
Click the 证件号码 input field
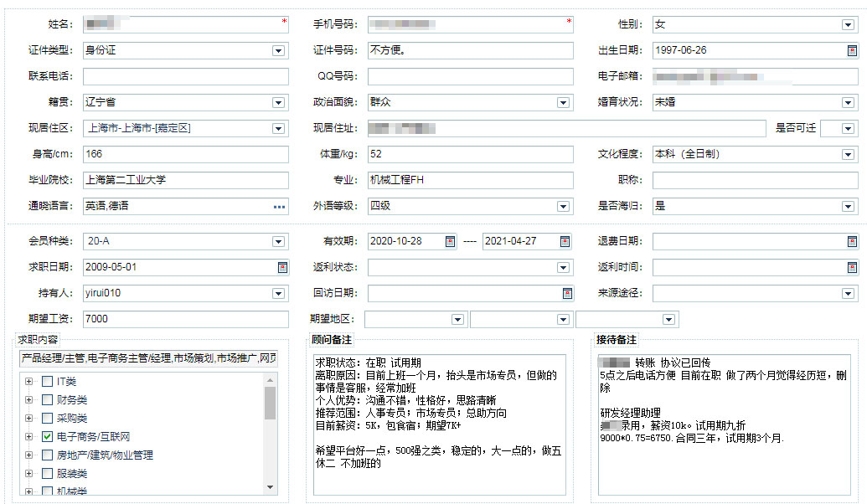pyautogui.click(x=471, y=50)
